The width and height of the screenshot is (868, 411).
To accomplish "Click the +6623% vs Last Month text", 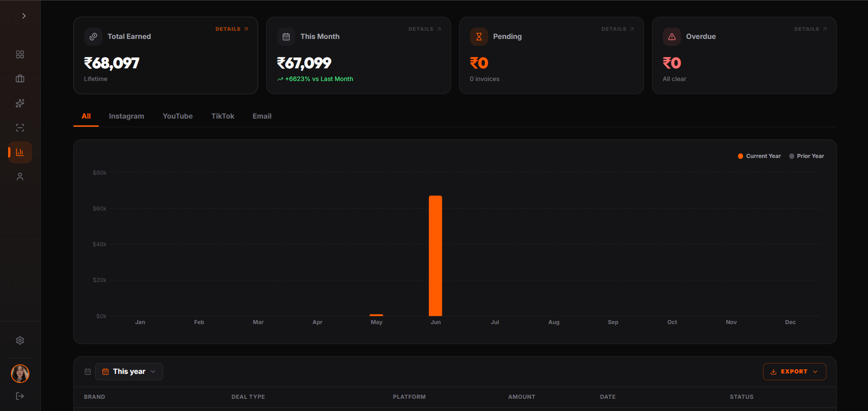I will 315,79.
